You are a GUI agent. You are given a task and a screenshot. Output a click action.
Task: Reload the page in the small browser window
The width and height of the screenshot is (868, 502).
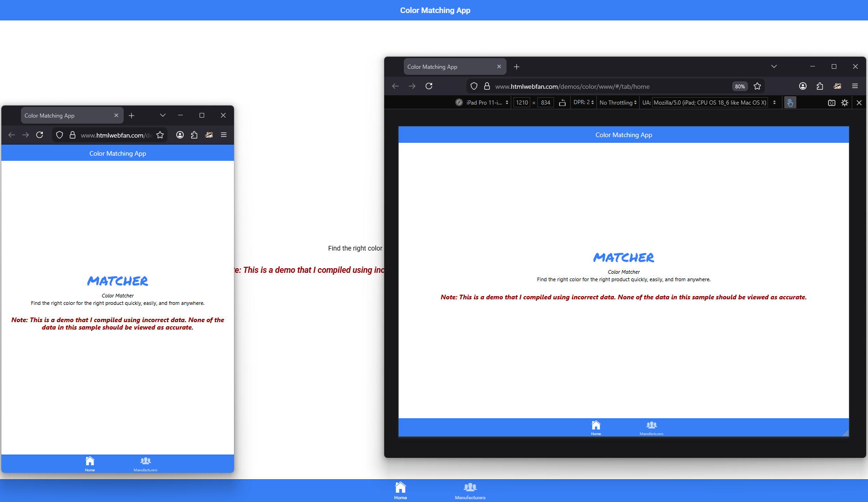click(40, 135)
